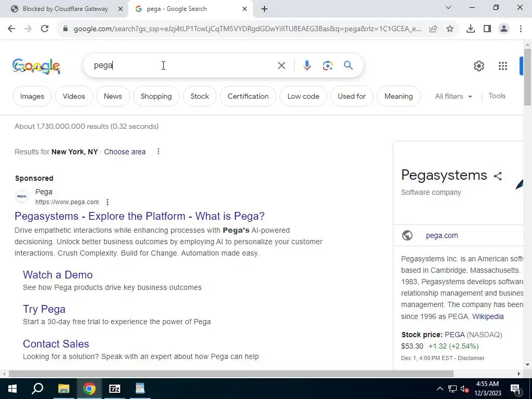Click the share page icon in address bar
This screenshot has height=399, width=532.
click(433, 29)
